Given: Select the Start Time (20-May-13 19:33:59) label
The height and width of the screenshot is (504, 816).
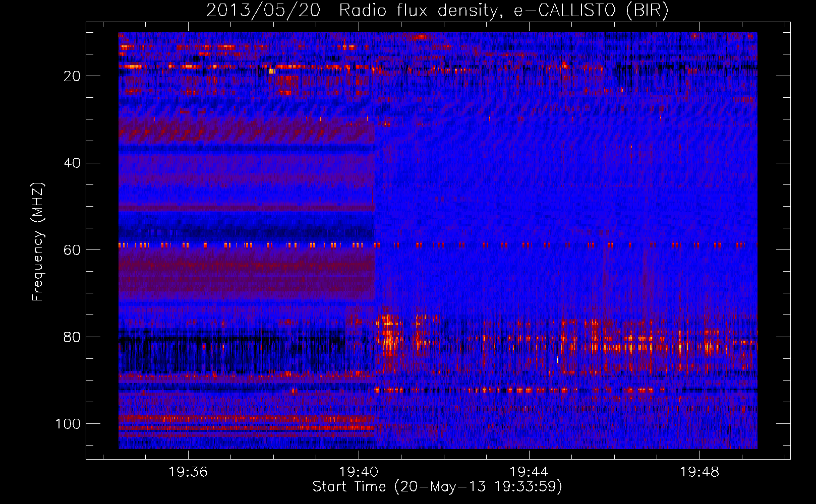Looking at the screenshot, I should tap(437, 487).
